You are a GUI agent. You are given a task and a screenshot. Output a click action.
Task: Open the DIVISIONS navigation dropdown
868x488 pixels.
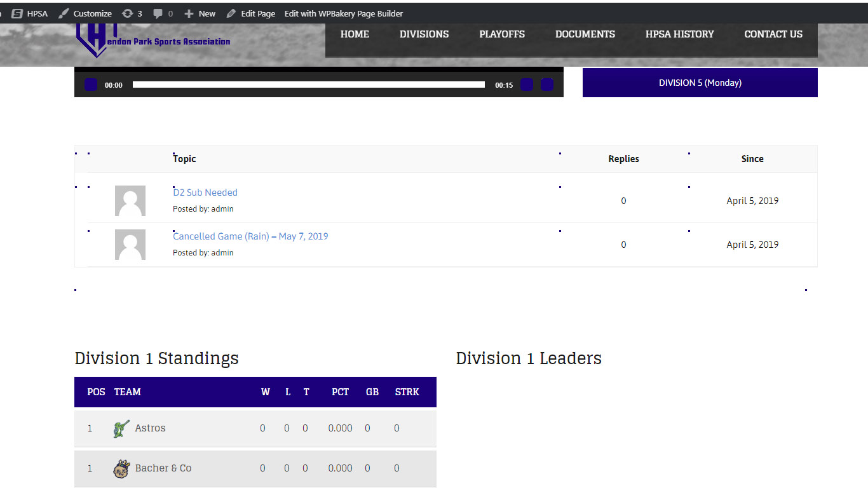[x=424, y=34]
